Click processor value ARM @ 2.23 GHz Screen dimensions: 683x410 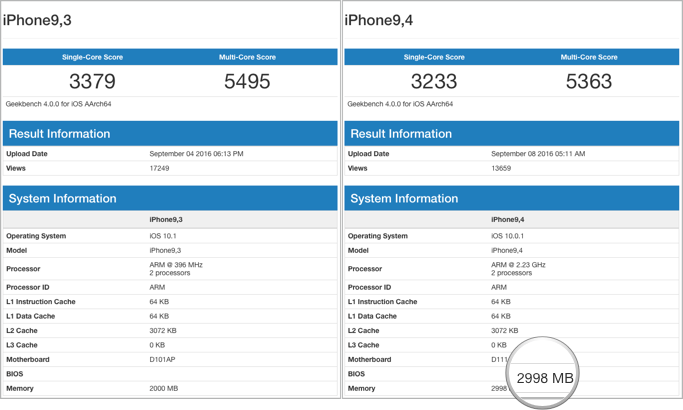(x=518, y=265)
